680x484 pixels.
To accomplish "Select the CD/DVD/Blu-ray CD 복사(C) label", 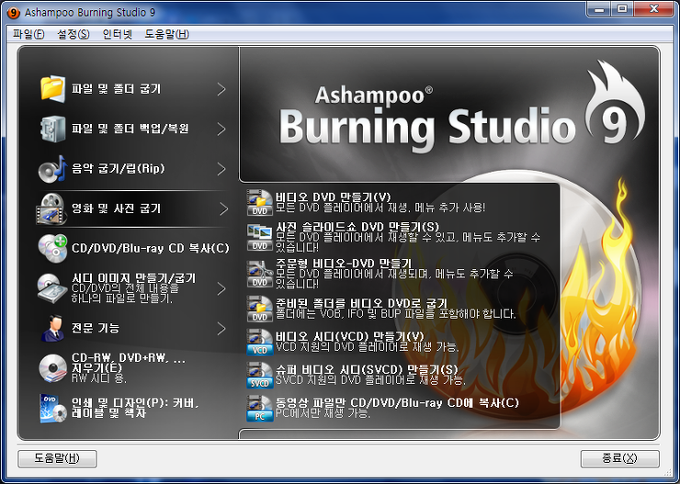I will point(150,249).
